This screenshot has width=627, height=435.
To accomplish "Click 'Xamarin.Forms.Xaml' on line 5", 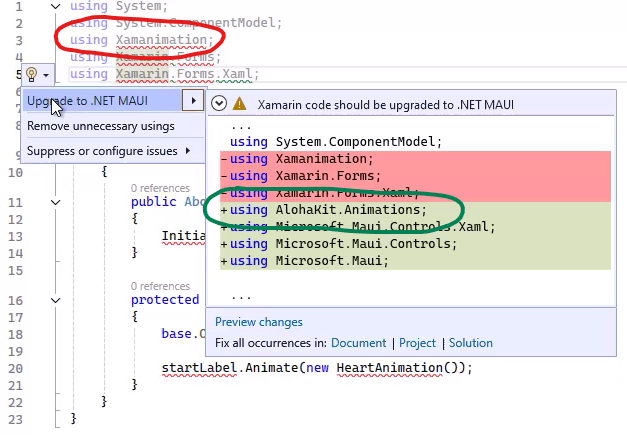I will [x=184, y=74].
